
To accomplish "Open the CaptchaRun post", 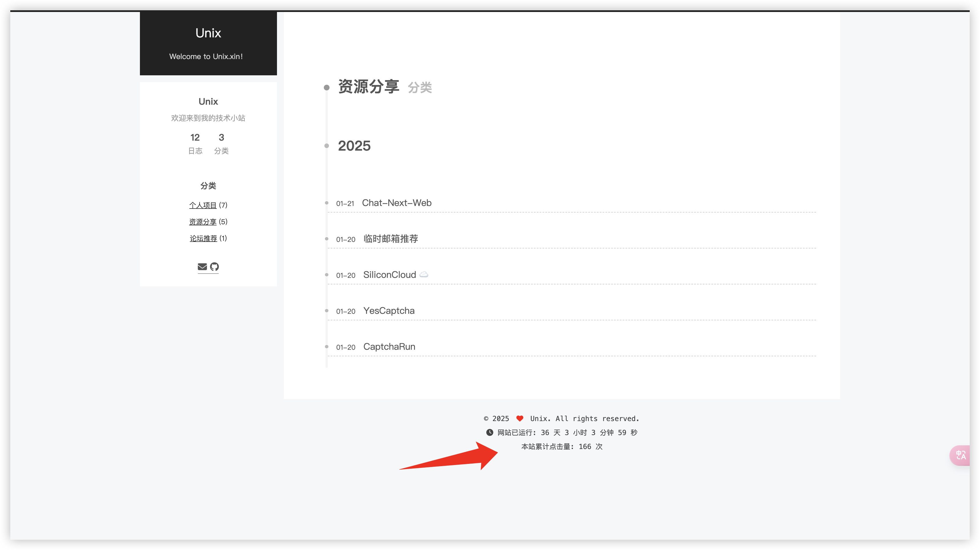I will [x=389, y=346].
